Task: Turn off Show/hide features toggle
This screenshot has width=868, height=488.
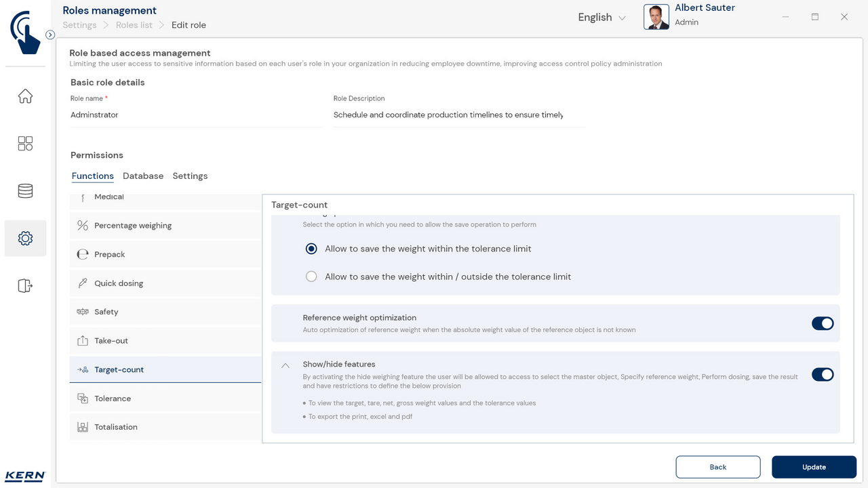Action: (x=822, y=375)
